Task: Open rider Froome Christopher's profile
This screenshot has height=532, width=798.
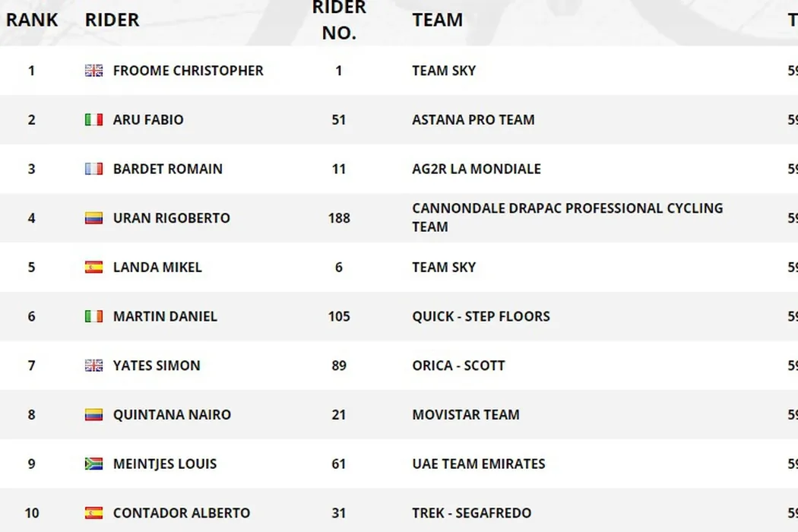Action: pyautogui.click(x=188, y=71)
